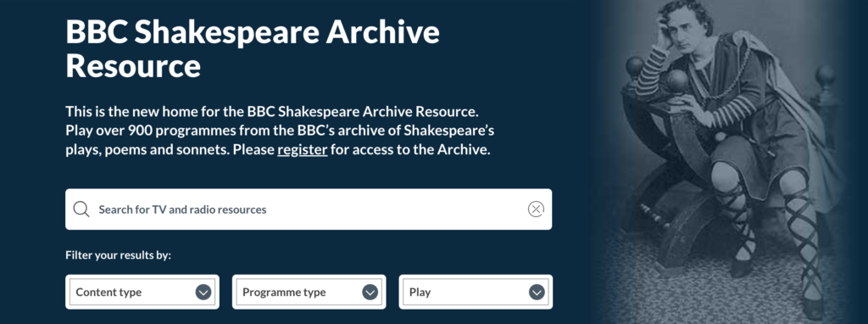The width and height of the screenshot is (868, 324).
Task: Click the 'Filter your results by:' label
Action: pos(119,256)
